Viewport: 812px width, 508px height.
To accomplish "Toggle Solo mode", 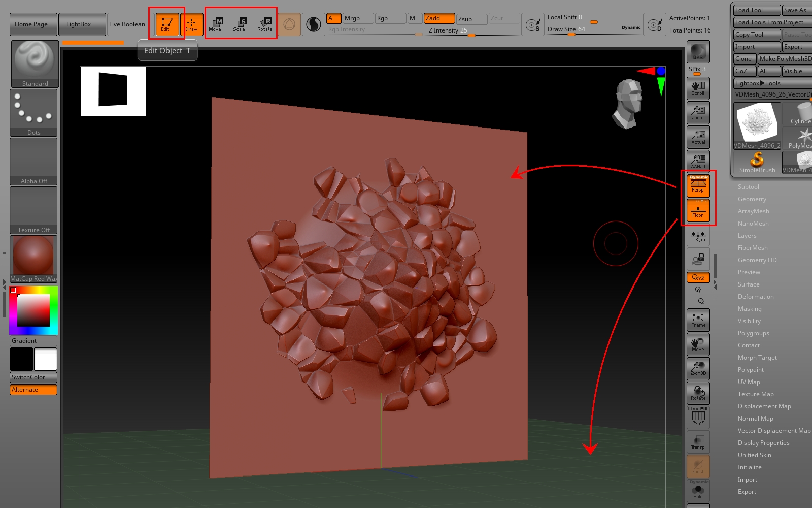I will click(698, 491).
